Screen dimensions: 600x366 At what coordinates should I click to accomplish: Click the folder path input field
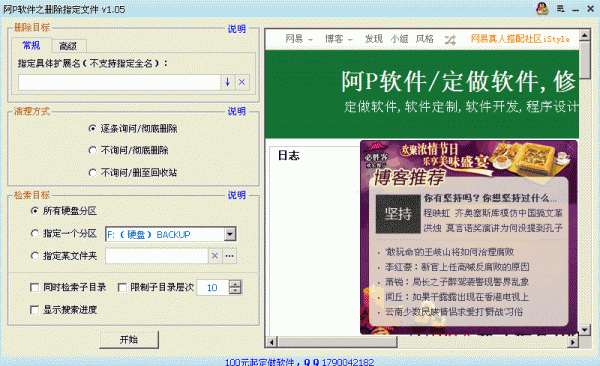[x=157, y=256]
